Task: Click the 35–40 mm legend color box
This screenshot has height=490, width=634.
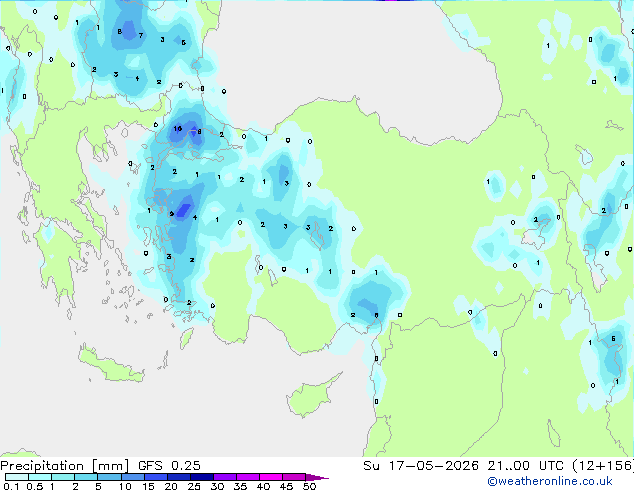Action: pyautogui.click(x=247, y=477)
